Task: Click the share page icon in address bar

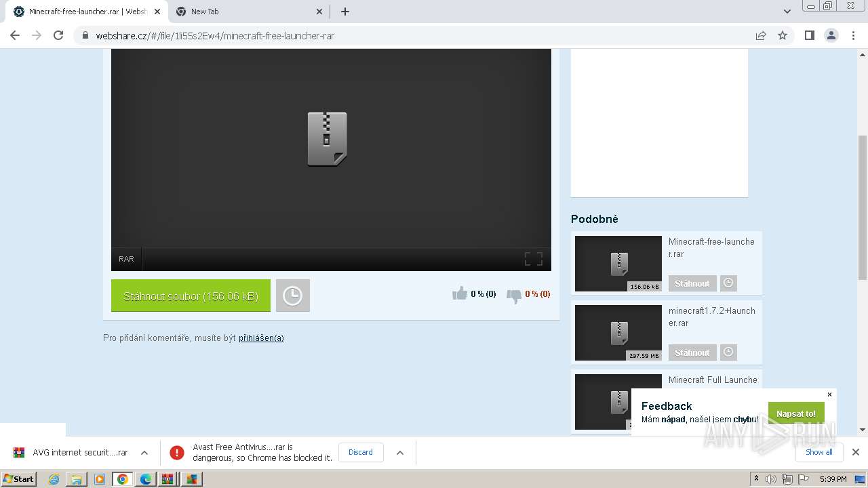Action: pos(761,35)
